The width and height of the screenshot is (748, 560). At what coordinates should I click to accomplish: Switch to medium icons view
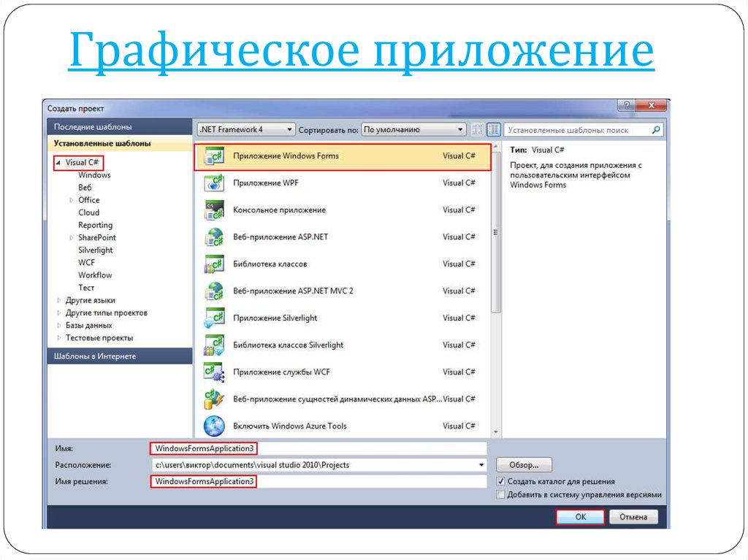494,130
